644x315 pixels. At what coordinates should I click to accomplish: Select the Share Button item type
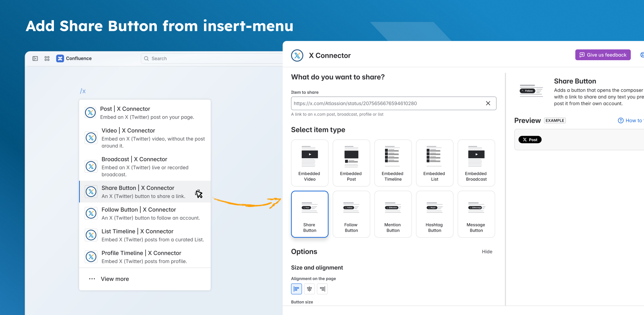click(310, 214)
